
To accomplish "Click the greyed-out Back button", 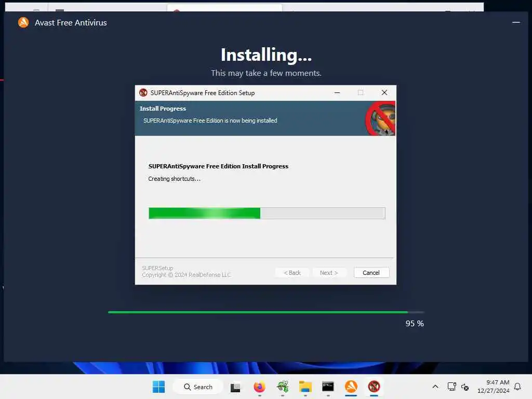I will point(292,273).
